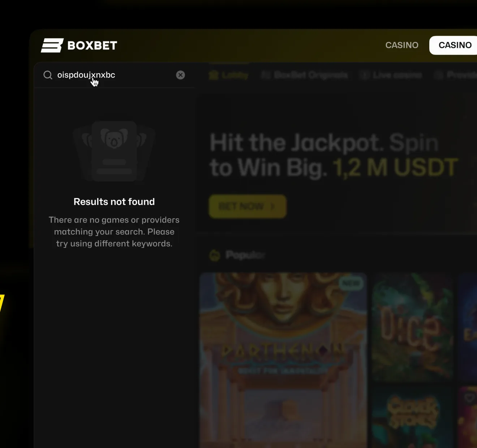Switch to the BoxBet Originals tab
Image resolution: width=477 pixels, height=448 pixels.
pos(305,75)
